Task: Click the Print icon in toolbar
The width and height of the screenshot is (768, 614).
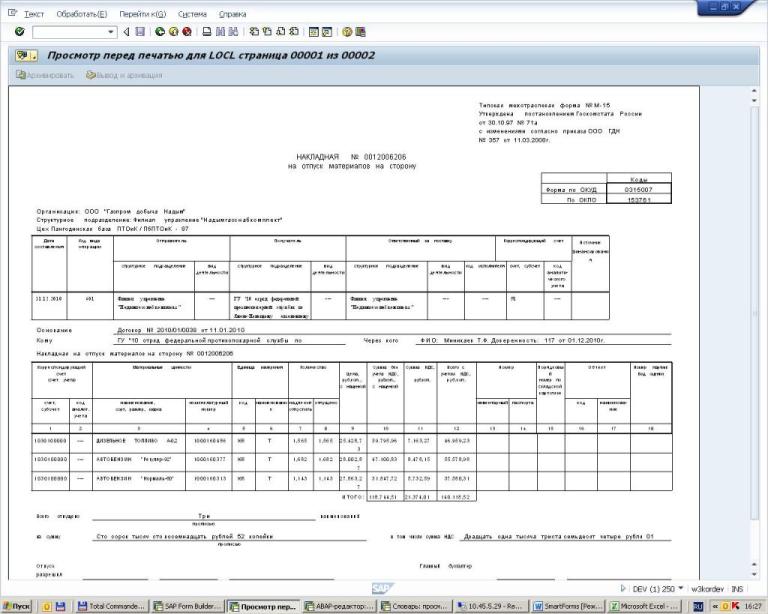Action: click(207, 32)
